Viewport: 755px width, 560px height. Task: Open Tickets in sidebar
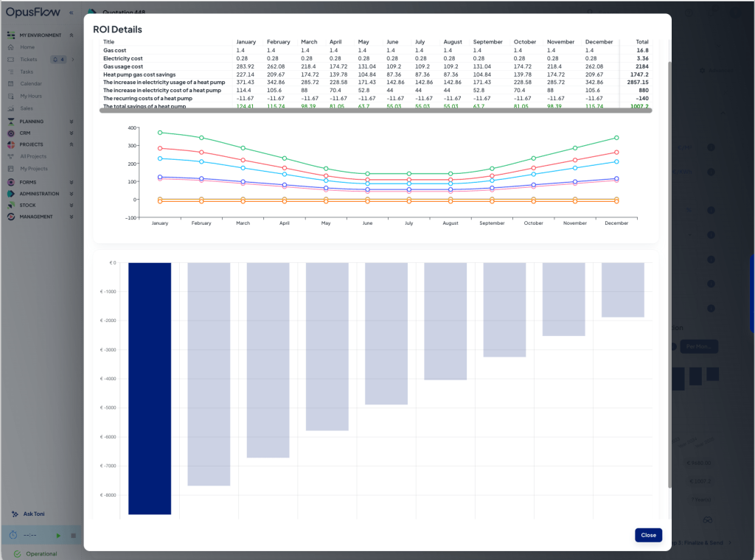[x=29, y=60]
